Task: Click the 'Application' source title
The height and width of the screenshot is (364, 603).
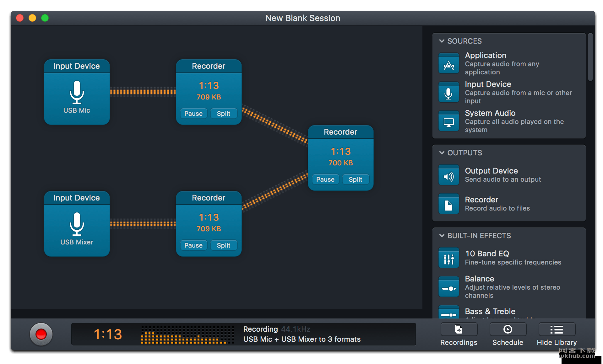Action: [486, 56]
